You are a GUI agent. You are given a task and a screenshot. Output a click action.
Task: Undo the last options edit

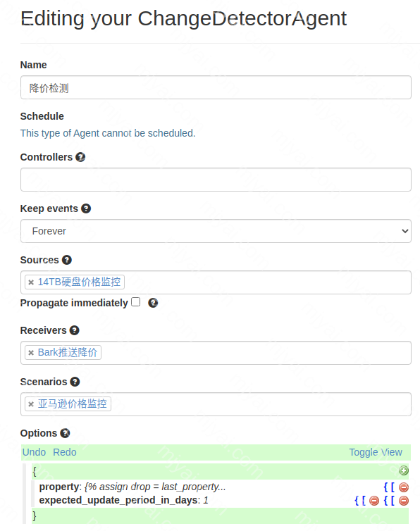point(34,452)
